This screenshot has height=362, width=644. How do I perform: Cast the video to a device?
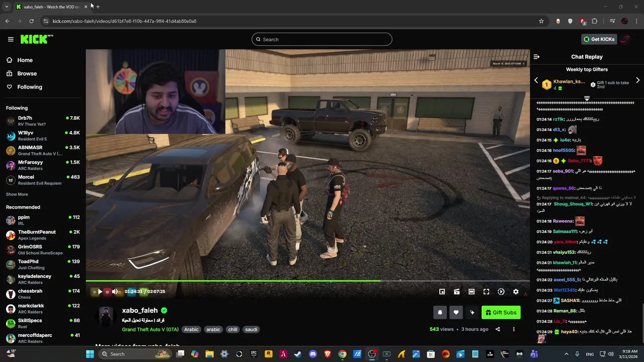[x=457, y=292]
